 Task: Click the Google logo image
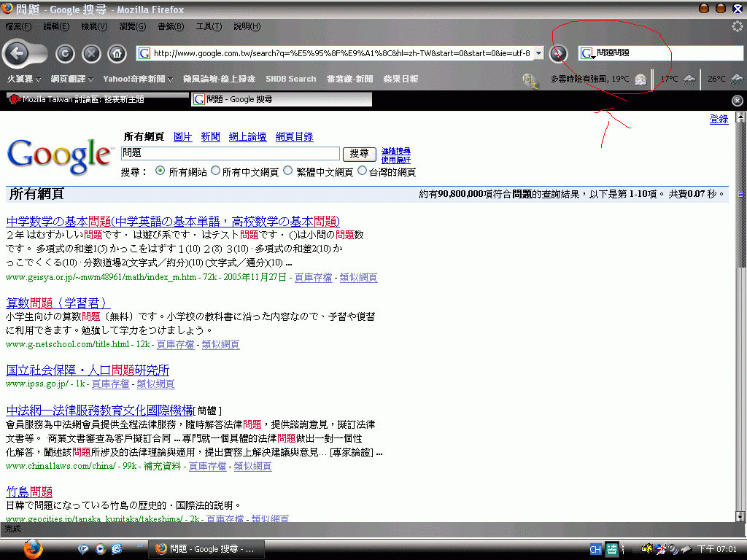click(60, 155)
